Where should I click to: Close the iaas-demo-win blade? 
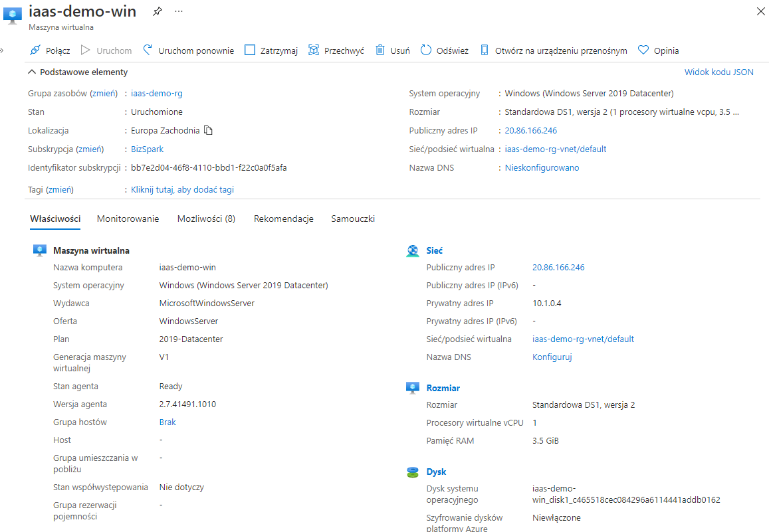tap(760, 11)
